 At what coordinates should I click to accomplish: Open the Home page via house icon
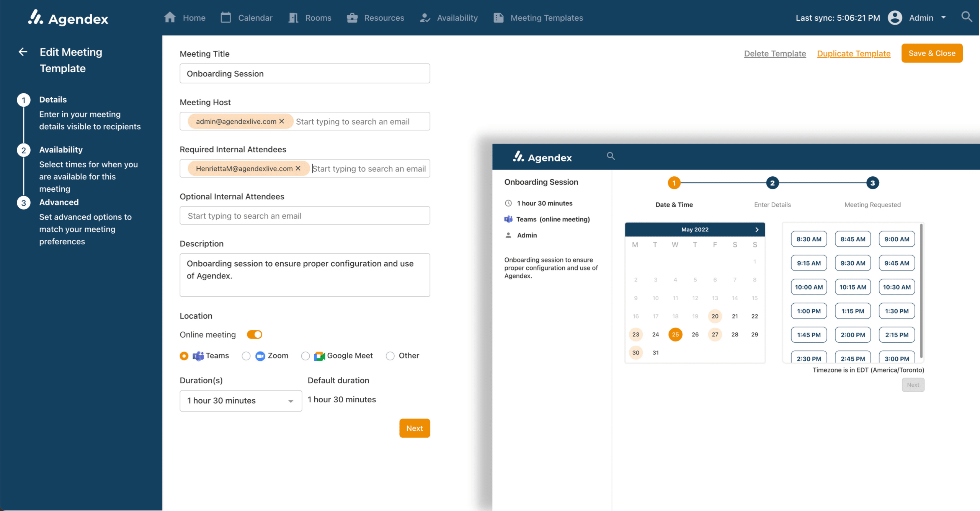click(x=170, y=17)
